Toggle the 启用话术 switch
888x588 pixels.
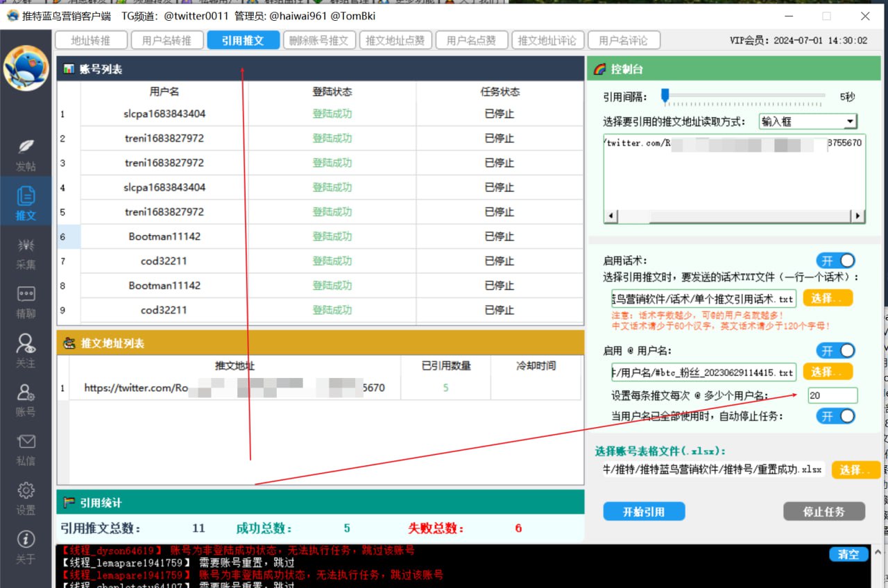tap(835, 261)
